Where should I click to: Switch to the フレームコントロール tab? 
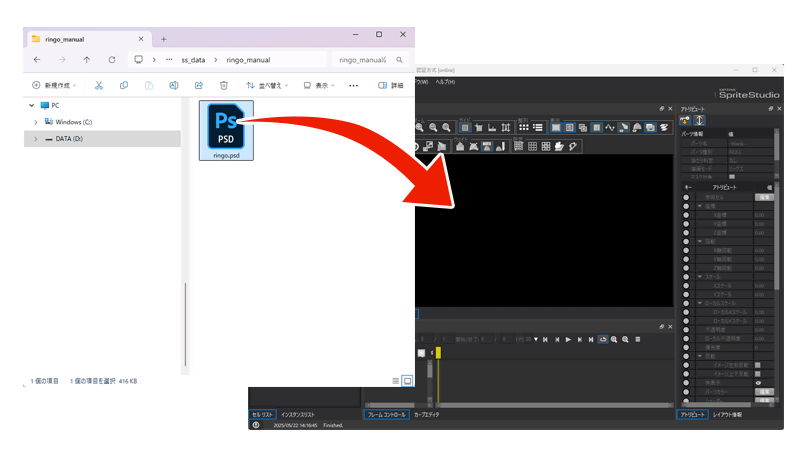click(386, 415)
